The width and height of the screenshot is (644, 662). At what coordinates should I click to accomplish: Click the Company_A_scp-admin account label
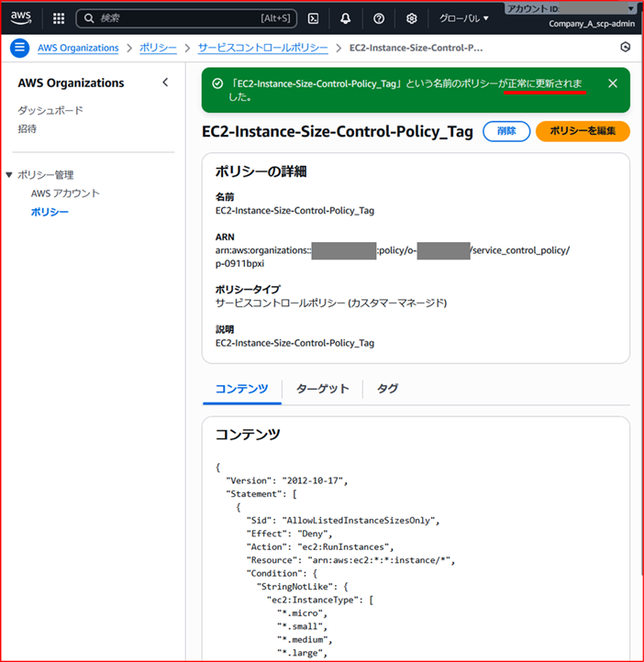coord(592,24)
